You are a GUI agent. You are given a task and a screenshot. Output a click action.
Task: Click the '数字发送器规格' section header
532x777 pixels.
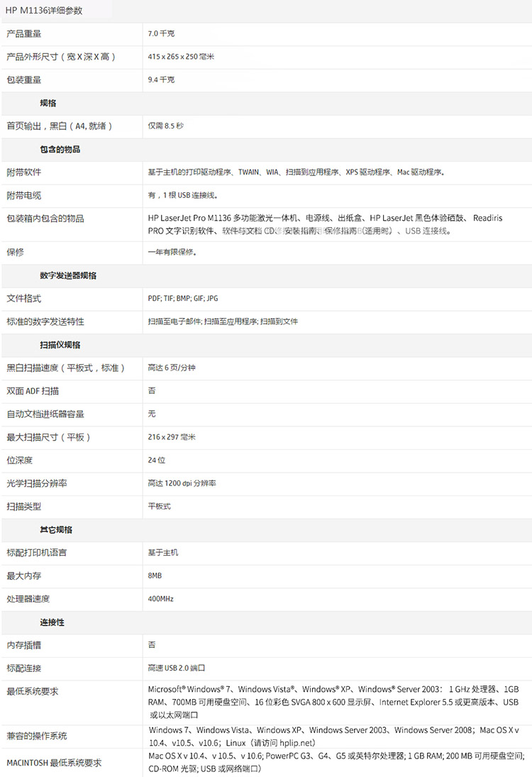pos(68,275)
